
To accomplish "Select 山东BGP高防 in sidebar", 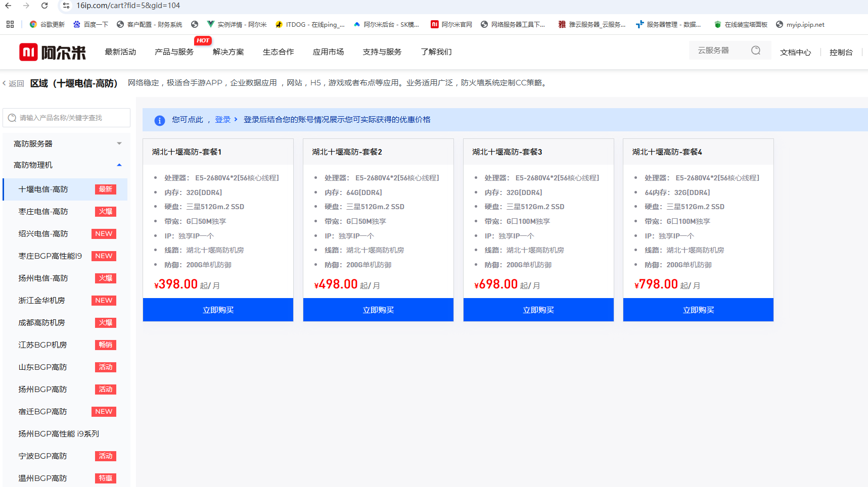I will [x=65, y=367].
